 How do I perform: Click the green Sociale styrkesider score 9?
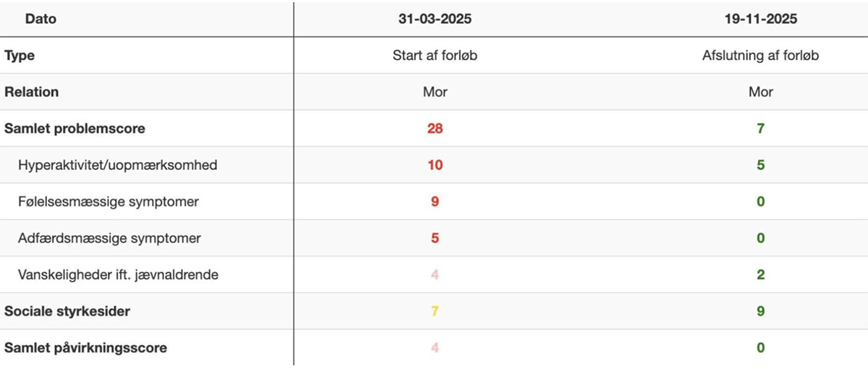click(761, 311)
